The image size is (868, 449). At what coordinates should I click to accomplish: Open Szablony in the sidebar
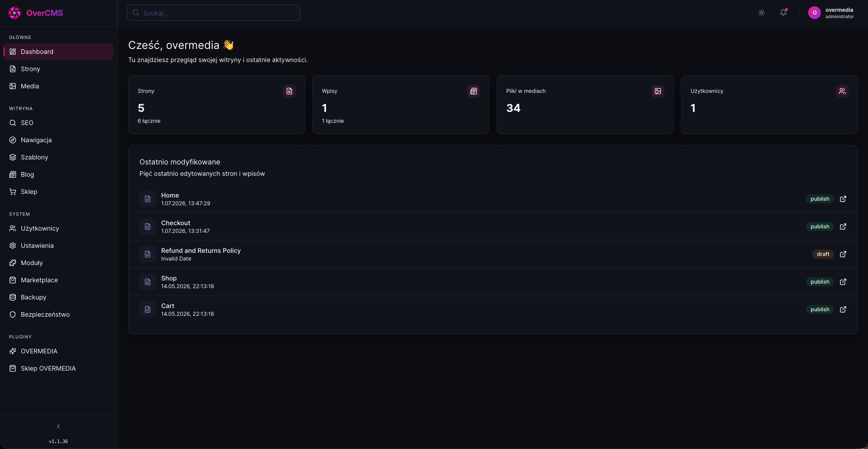tap(58, 157)
